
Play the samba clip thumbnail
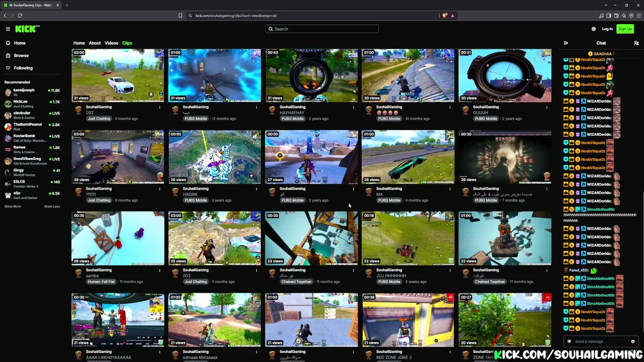tap(118, 238)
